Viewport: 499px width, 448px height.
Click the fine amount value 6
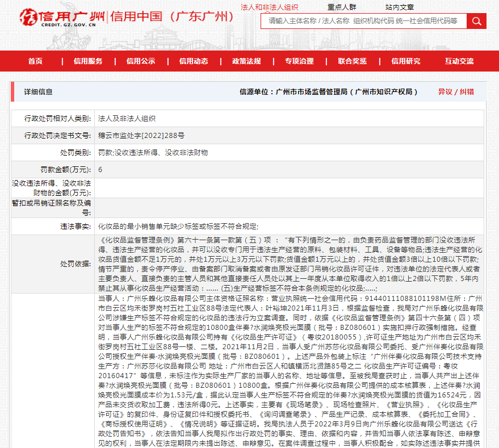click(100, 170)
